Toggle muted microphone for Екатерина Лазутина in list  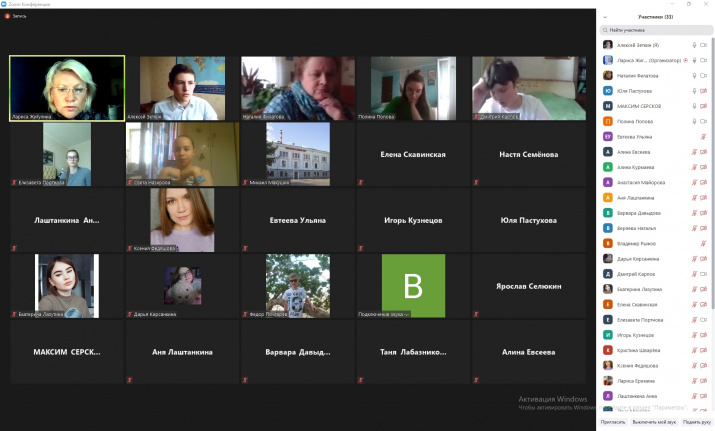point(694,289)
